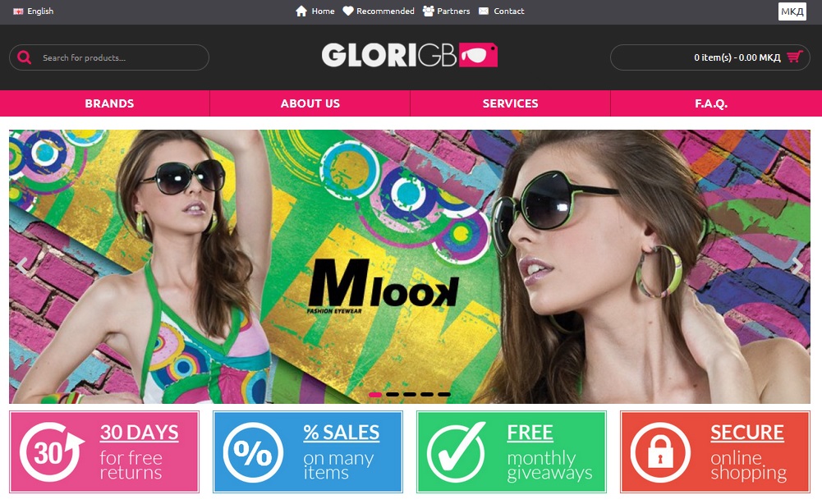The width and height of the screenshot is (822, 504).
Task: Open the % SALES on many items banner
Action: point(308,452)
